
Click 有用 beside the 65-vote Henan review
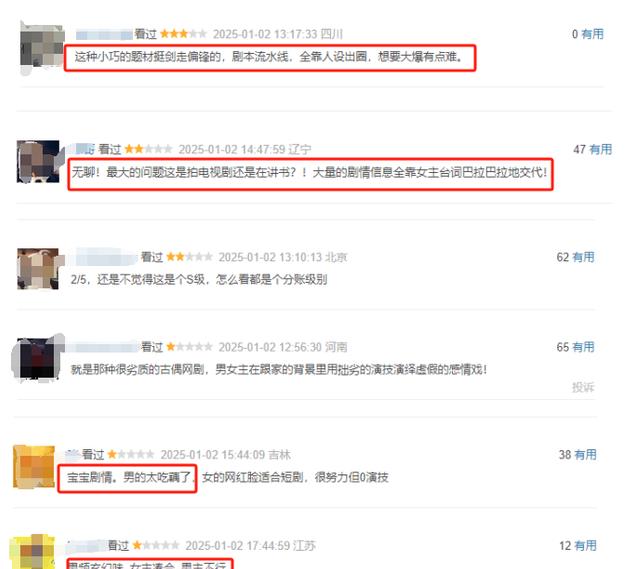(x=583, y=347)
